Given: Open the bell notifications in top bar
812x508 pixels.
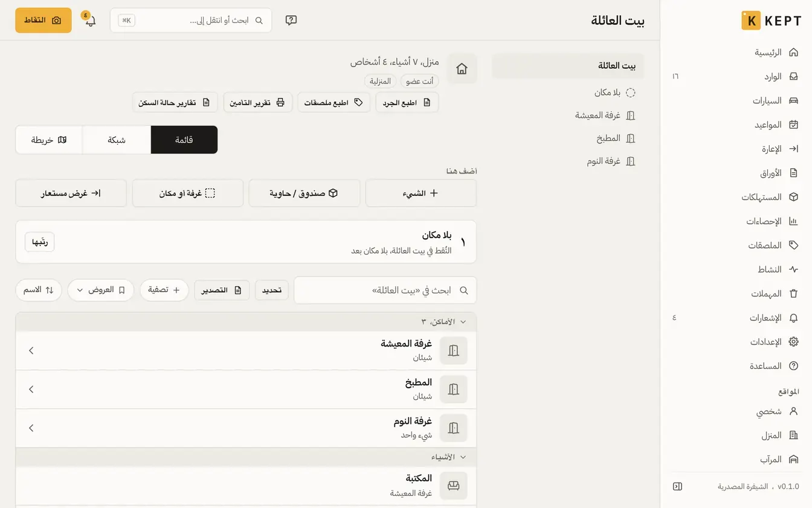Looking at the screenshot, I should [x=90, y=20].
